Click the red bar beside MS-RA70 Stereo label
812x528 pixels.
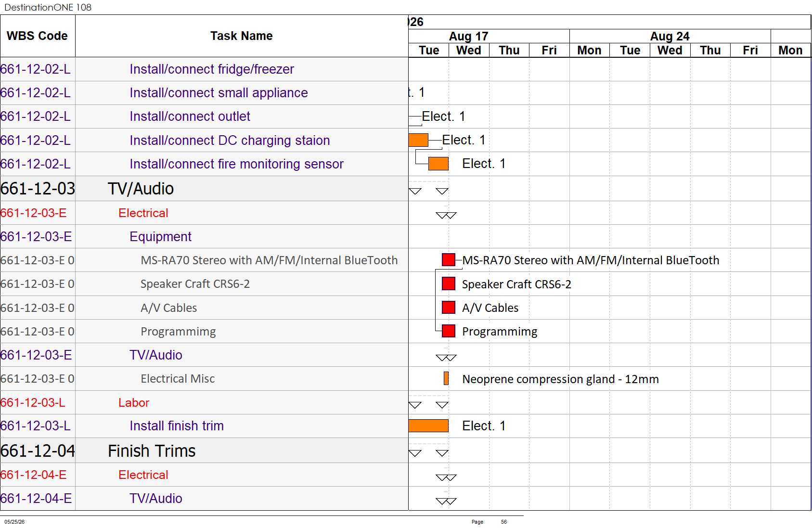pos(449,260)
